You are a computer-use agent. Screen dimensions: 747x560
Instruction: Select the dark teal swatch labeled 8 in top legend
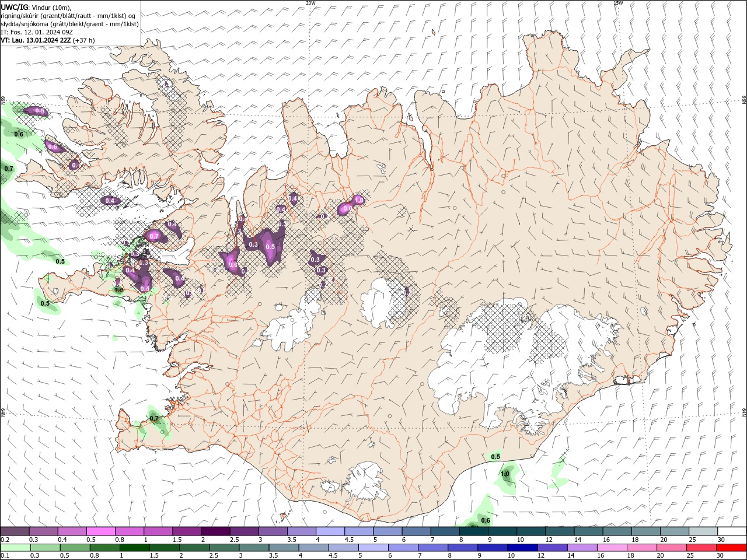[473, 531]
